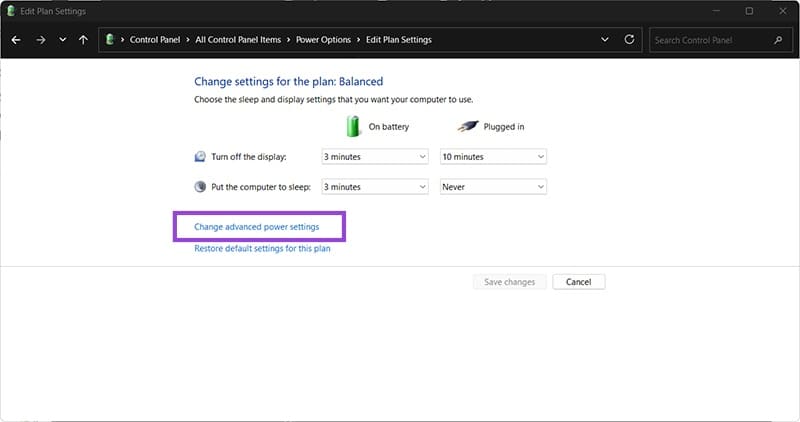Click the Save changes button
Image resolution: width=800 pixels, height=422 pixels.
click(509, 282)
